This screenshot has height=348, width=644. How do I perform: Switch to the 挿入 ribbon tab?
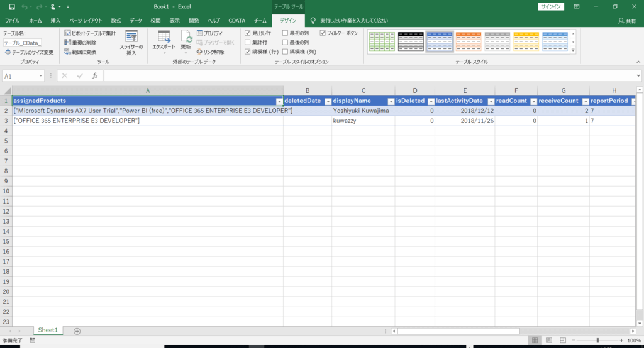pyautogui.click(x=55, y=21)
